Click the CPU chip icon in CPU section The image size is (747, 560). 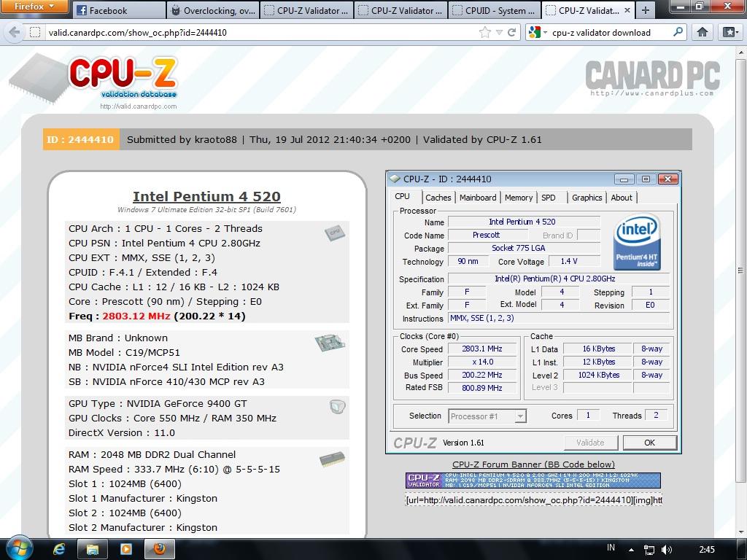click(x=334, y=233)
